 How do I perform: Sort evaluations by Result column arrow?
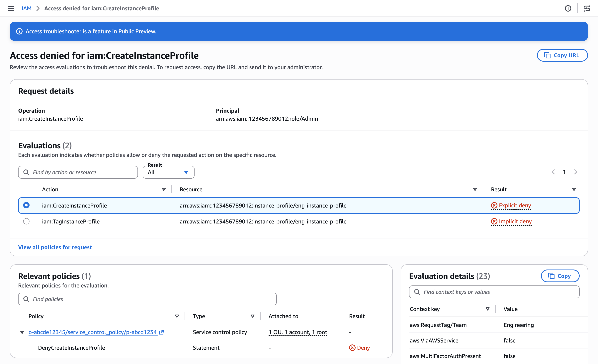[x=574, y=189]
